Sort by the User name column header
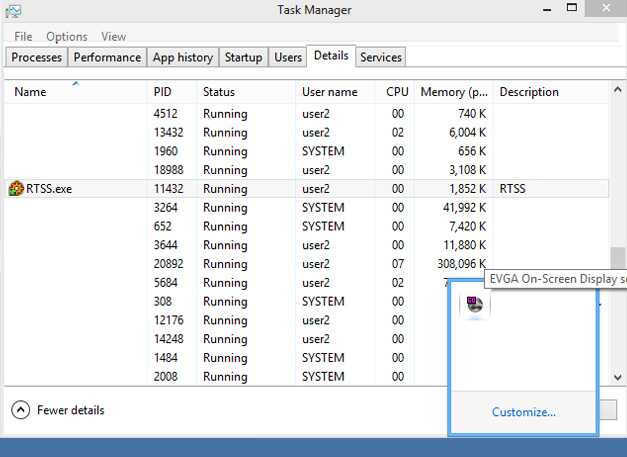Screen dimensions: 627x457 point(329,92)
